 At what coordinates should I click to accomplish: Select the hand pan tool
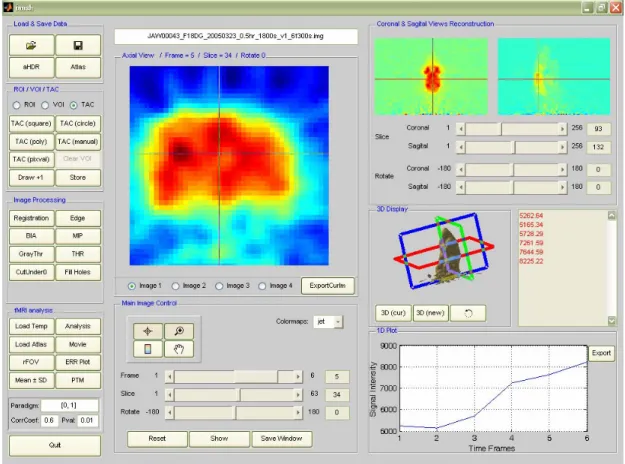(179, 349)
